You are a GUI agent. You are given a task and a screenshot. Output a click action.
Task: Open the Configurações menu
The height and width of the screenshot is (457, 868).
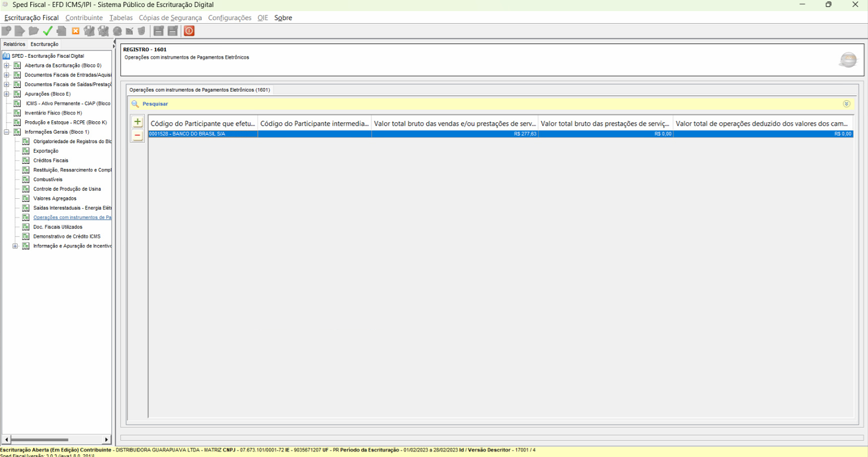coord(230,17)
